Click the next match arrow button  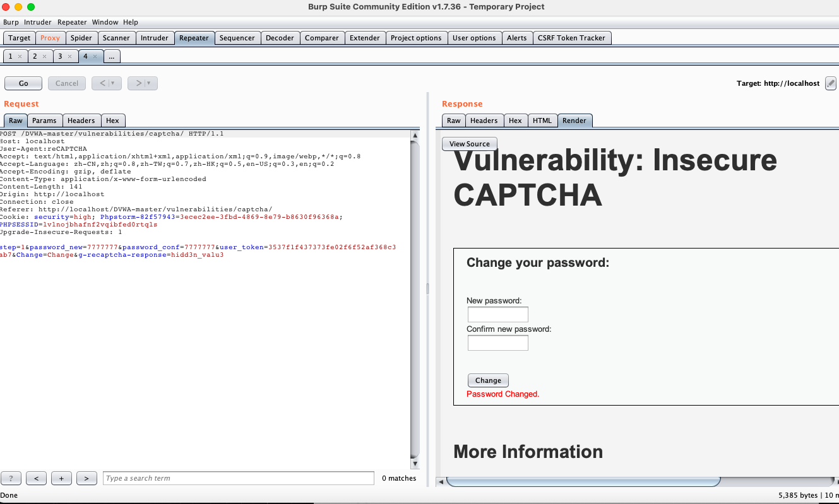(86, 478)
